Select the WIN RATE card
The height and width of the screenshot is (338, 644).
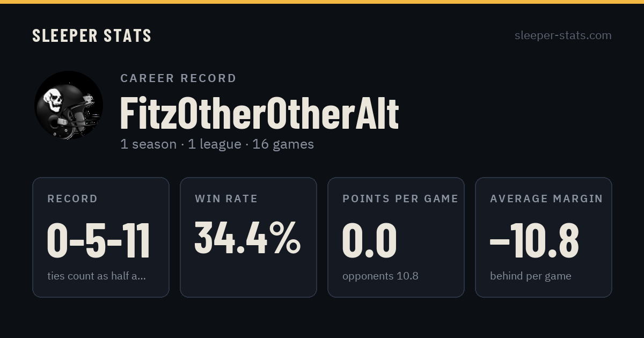click(248, 237)
